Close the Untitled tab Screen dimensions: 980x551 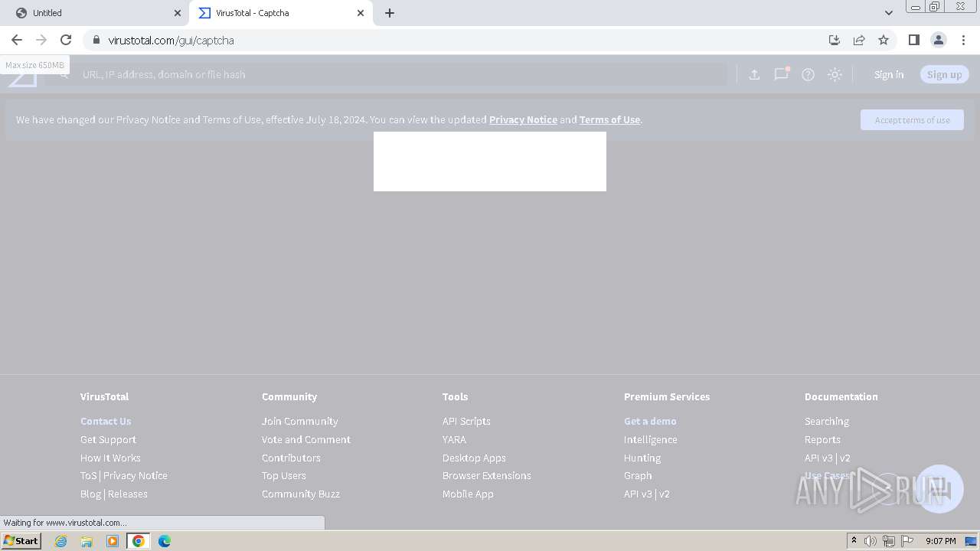(178, 13)
